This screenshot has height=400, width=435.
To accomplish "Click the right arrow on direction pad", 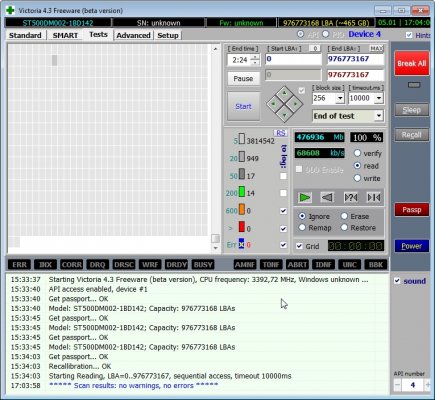I will tap(295, 104).
